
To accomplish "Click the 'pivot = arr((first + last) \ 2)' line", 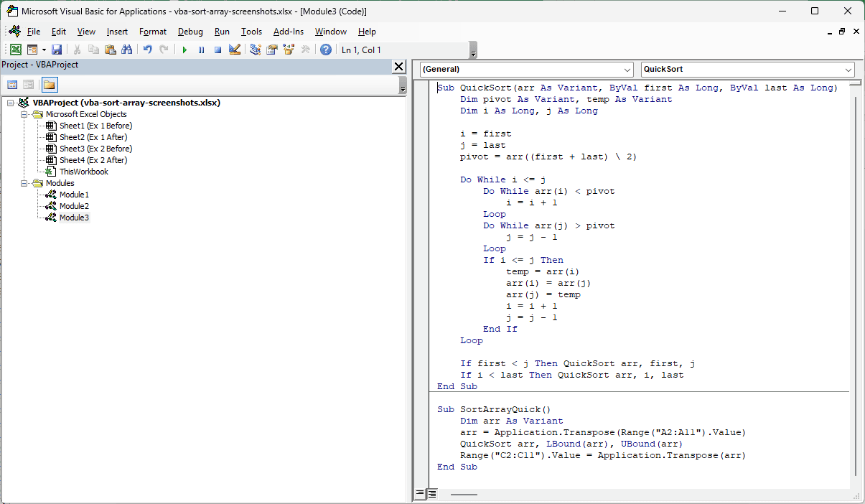I will click(548, 157).
